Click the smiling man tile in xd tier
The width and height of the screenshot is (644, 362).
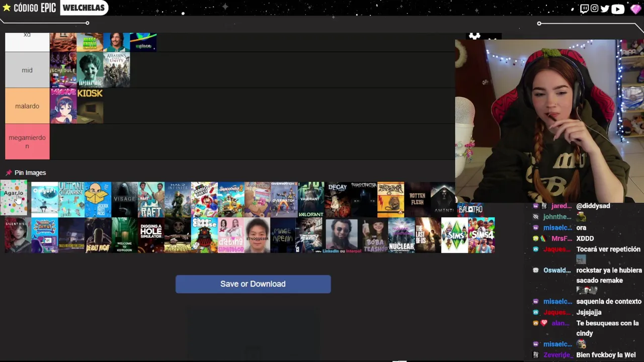point(117,42)
